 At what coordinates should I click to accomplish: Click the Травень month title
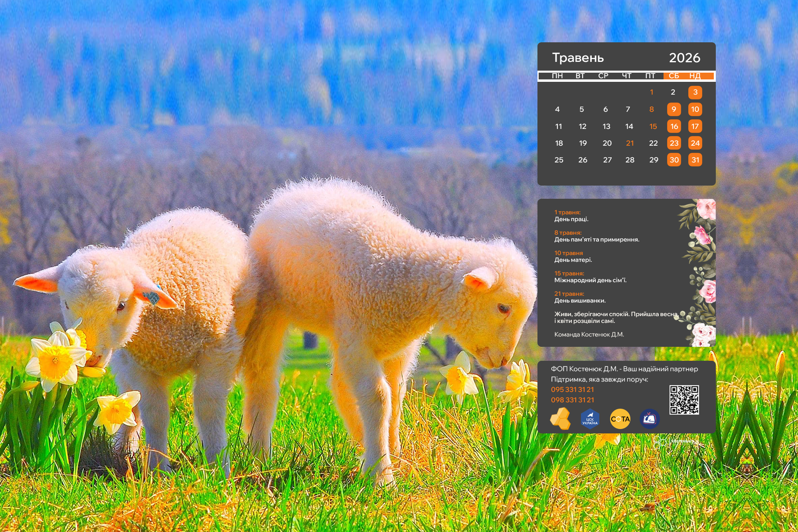[x=577, y=58]
